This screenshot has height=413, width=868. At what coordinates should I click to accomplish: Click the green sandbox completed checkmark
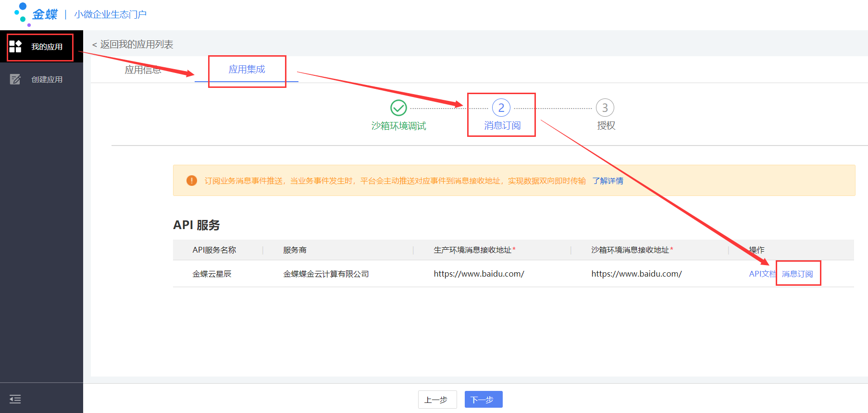(x=398, y=108)
